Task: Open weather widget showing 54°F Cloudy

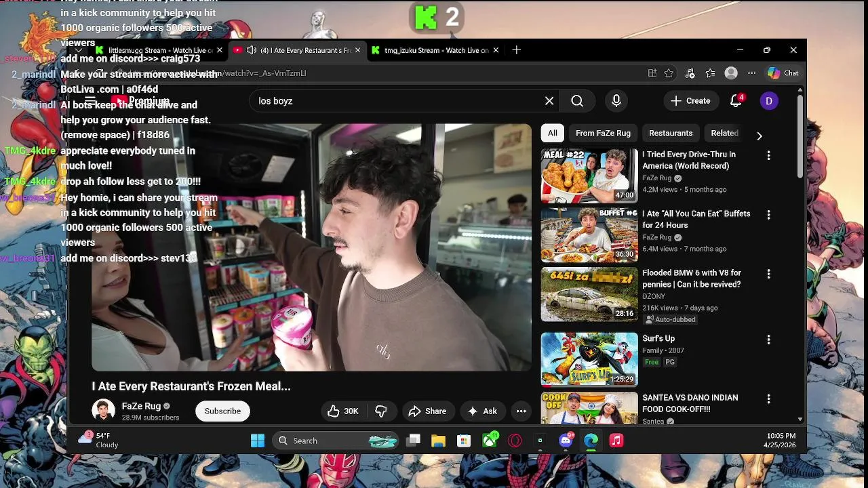Action: [98, 441]
